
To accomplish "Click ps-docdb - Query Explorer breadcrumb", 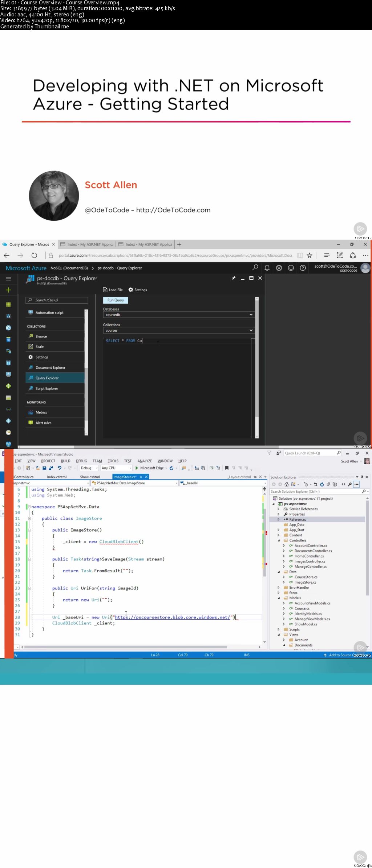I will [120, 268].
